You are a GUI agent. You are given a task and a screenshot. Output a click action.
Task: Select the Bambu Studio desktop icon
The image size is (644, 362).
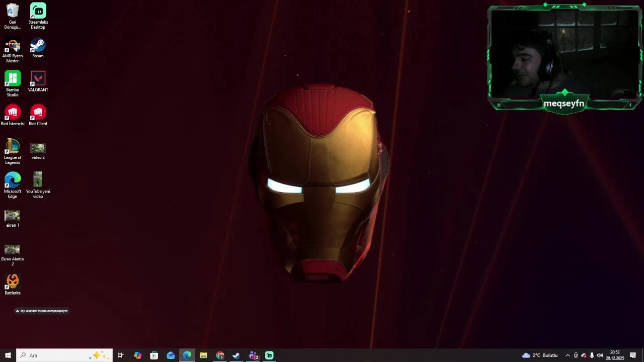13,84
